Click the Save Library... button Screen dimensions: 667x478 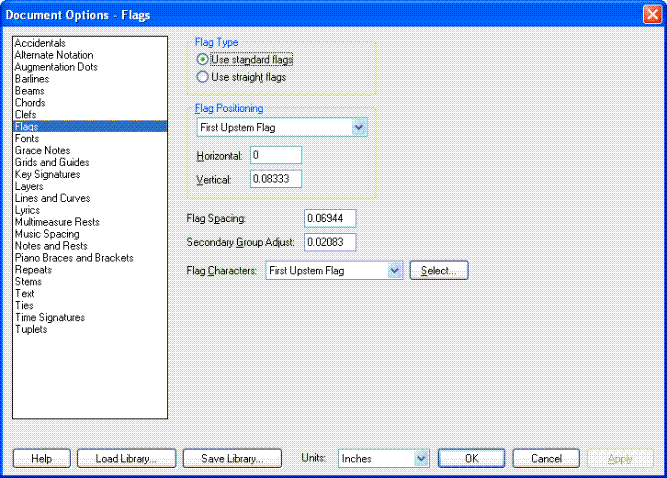pos(232,459)
